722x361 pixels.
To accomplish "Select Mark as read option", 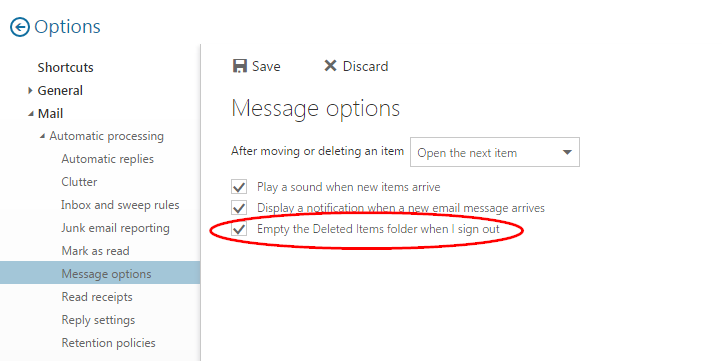I will 95,251.
